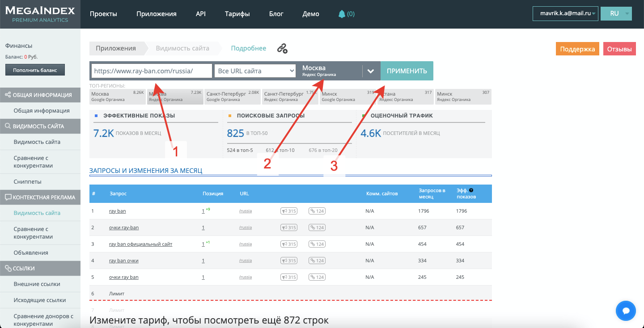Select Санкт-Петербург Google Органика 2.08K region

[233, 97]
